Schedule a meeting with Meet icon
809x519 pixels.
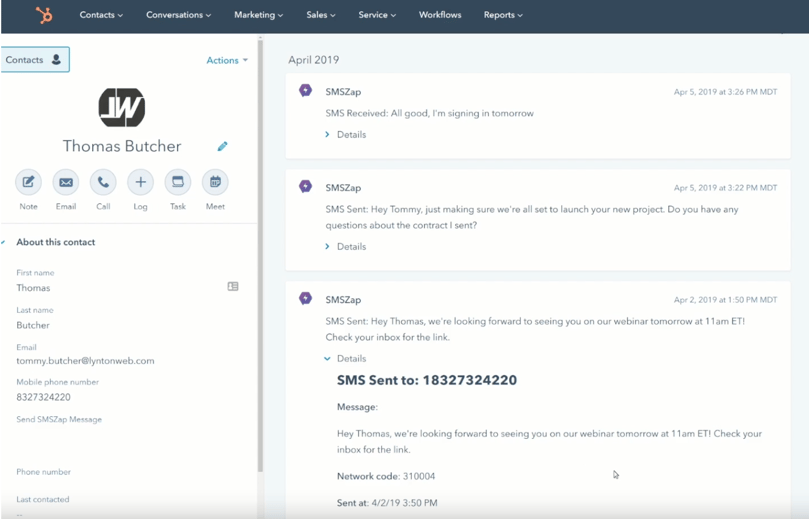point(215,182)
